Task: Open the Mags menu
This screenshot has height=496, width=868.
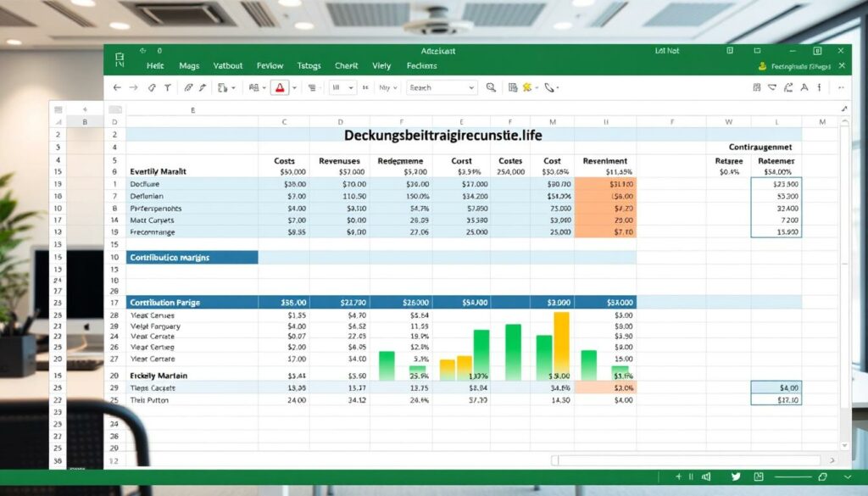Action: (x=189, y=66)
